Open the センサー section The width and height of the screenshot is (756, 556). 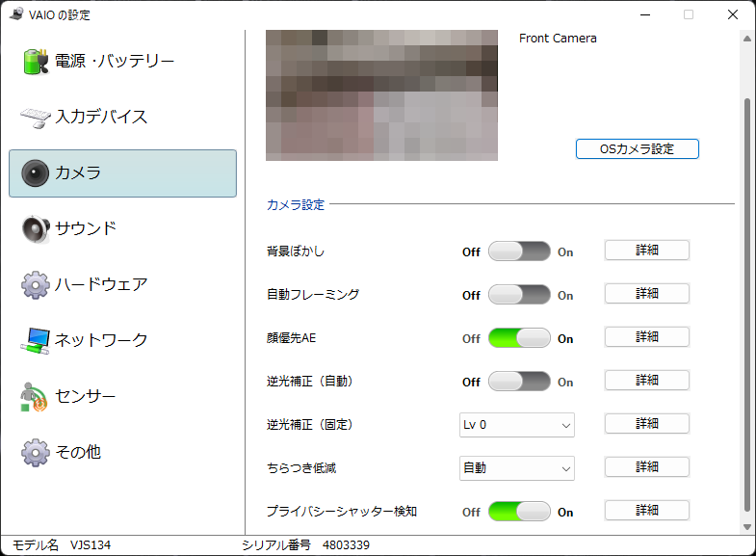pos(122,397)
